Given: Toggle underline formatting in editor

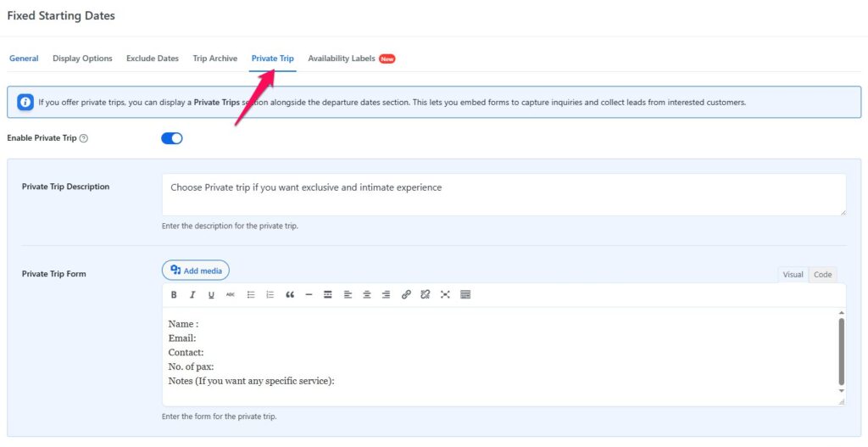Looking at the screenshot, I should click(x=211, y=295).
